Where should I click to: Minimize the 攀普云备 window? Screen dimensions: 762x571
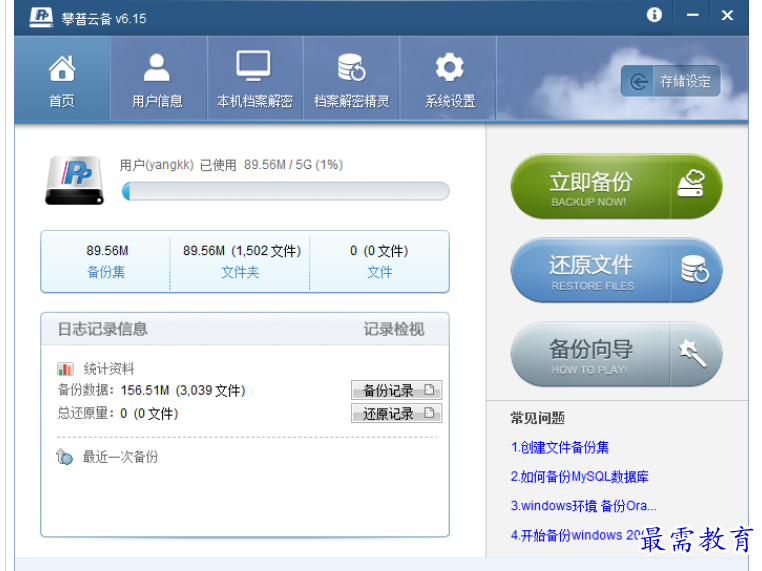[x=693, y=15]
